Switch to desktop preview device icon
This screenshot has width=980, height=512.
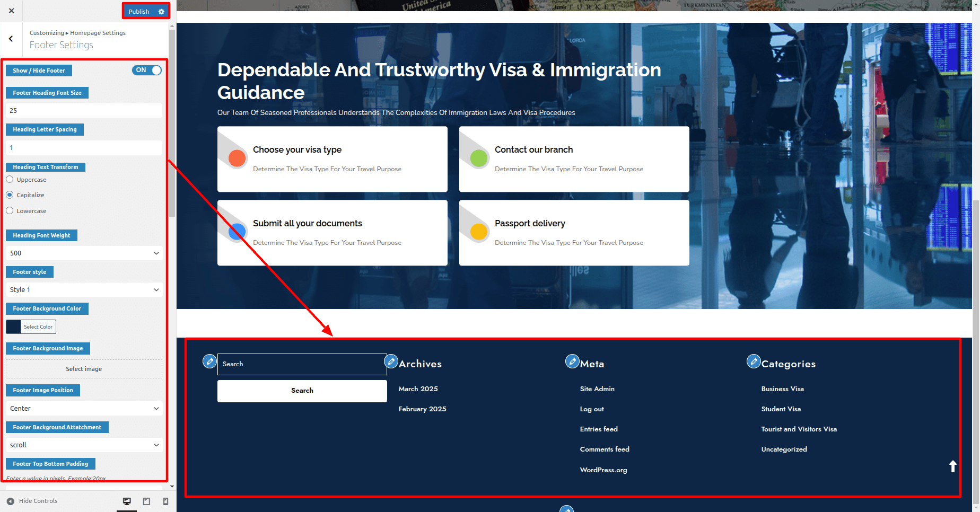[127, 501]
